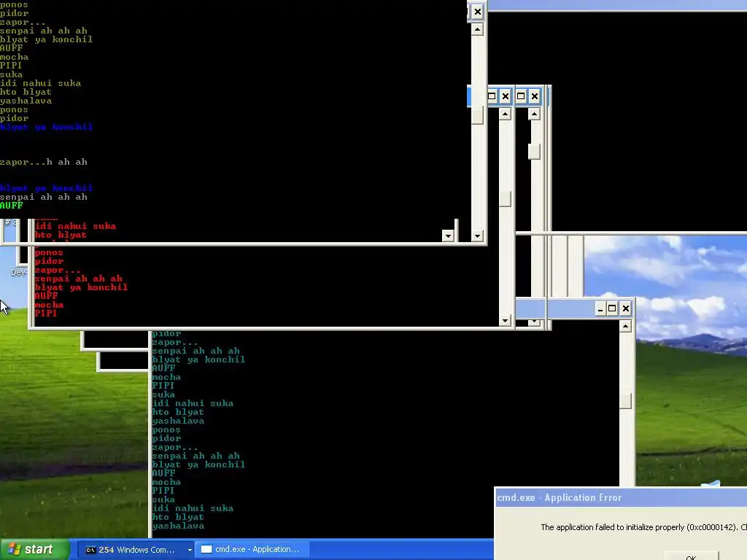This screenshot has height=560, width=747.
Task: Click olive 'idi nahui suka' line
Action: (x=41, y=83)
